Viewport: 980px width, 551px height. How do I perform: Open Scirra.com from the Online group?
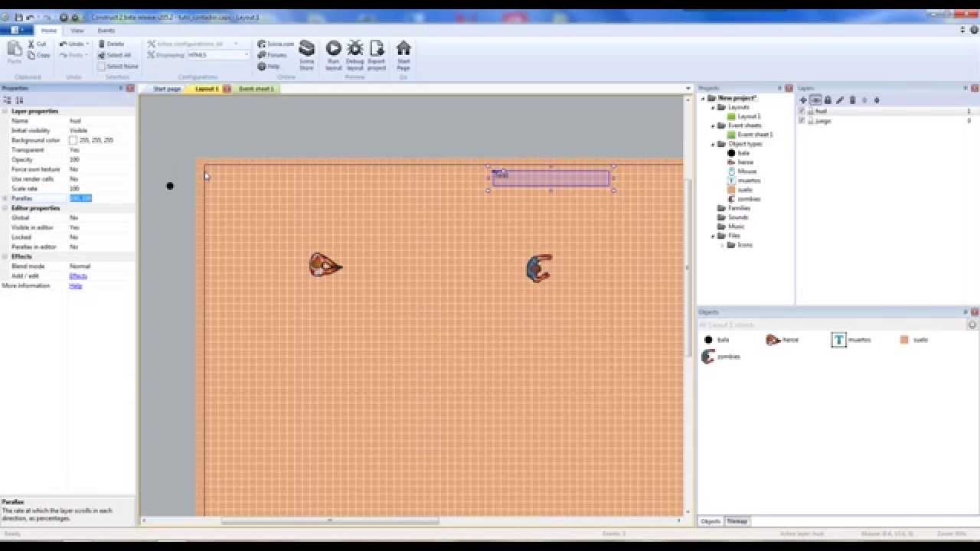(x=276, y=44)
